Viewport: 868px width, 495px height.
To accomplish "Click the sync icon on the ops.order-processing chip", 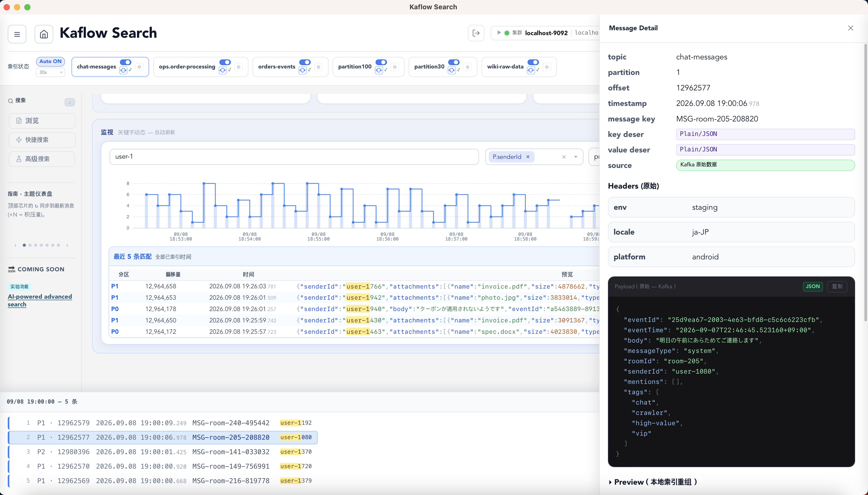I will (x=223, y=70).
